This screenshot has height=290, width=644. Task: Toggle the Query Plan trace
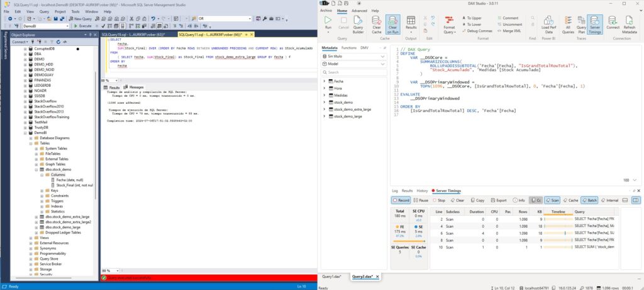pyautogui.click(x=581, y=25)
